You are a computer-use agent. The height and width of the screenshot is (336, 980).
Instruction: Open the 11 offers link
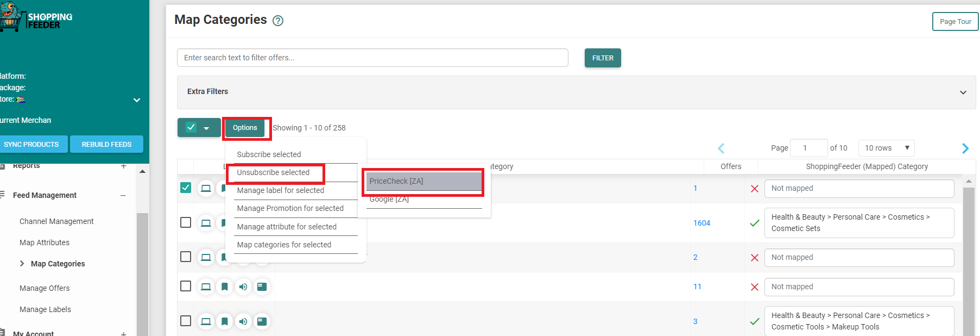click(697, 287)
